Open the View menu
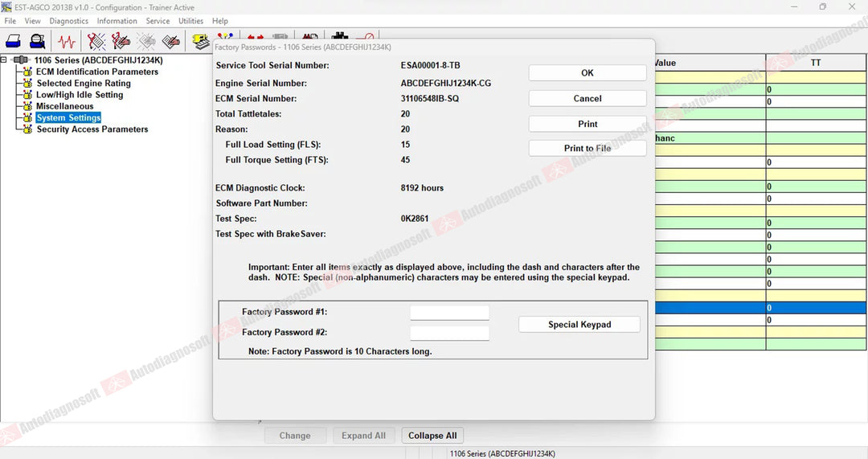 33,21
